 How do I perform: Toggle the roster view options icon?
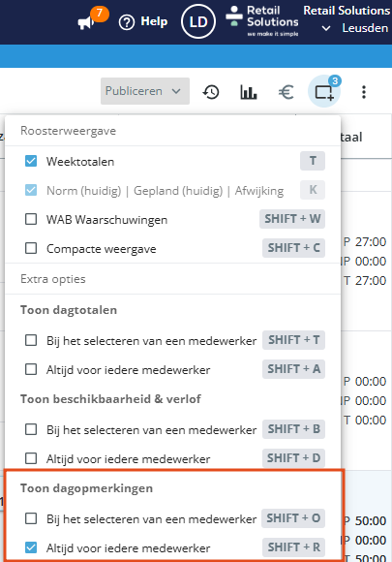(324, 92)
